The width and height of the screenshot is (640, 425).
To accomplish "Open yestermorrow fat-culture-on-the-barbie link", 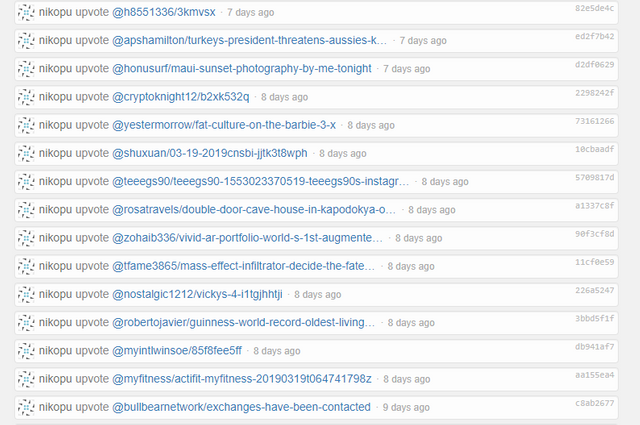I will [x=224, y=125].
